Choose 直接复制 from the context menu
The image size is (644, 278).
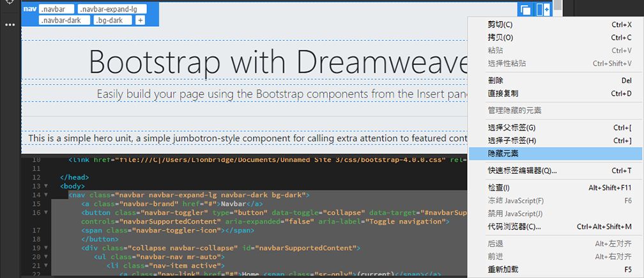tap(555, 93)
